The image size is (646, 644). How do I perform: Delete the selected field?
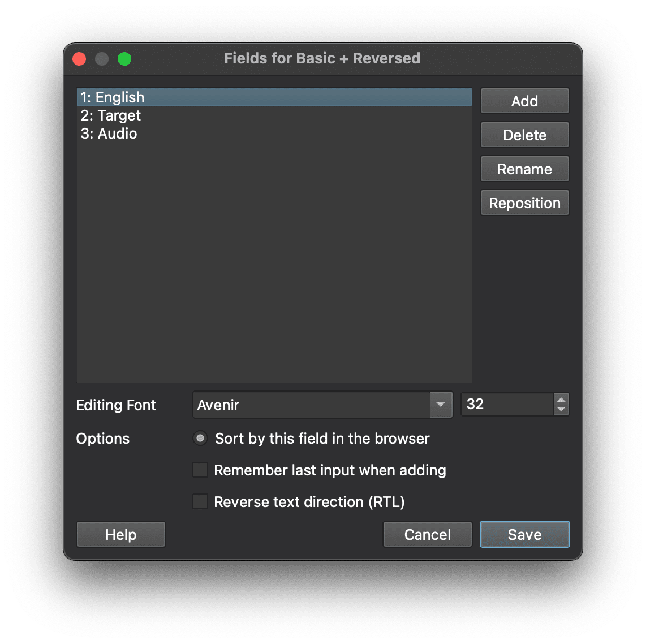tap(524, 135)
